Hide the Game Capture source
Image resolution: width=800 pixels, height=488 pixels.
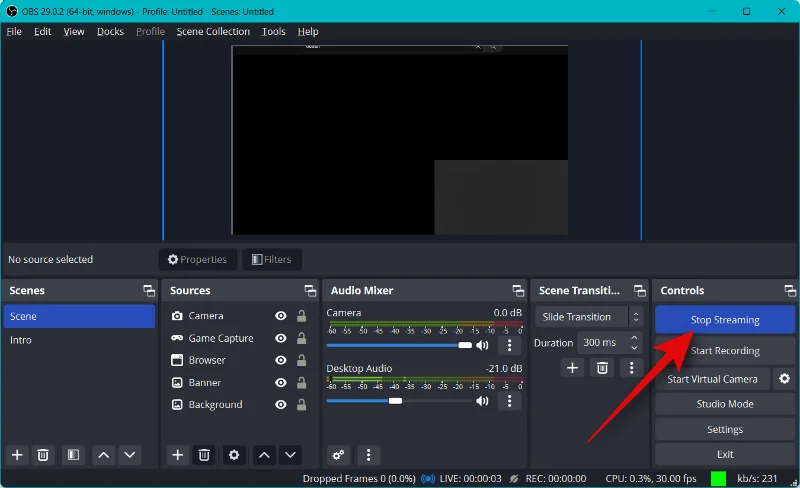[281, 338]
